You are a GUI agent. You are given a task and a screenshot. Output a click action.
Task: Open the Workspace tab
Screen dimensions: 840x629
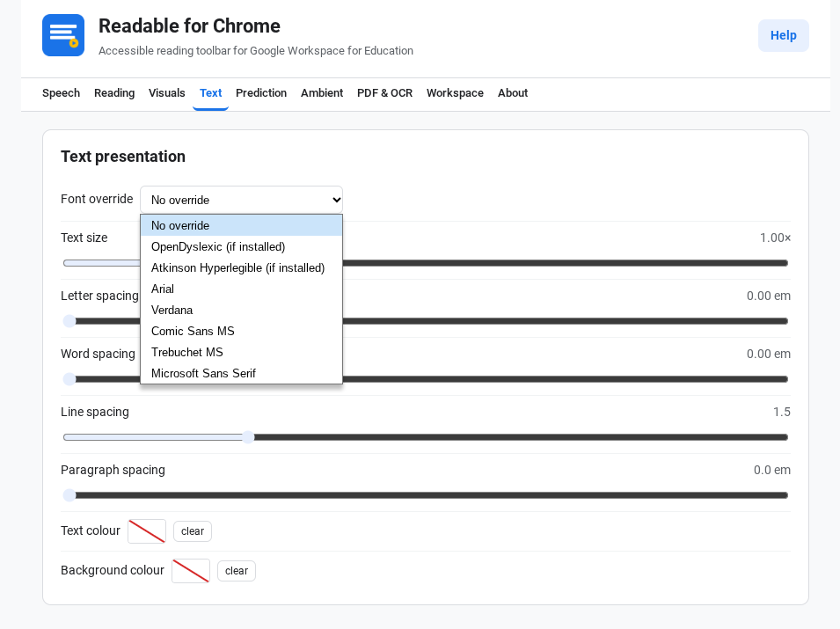point(455,92)
